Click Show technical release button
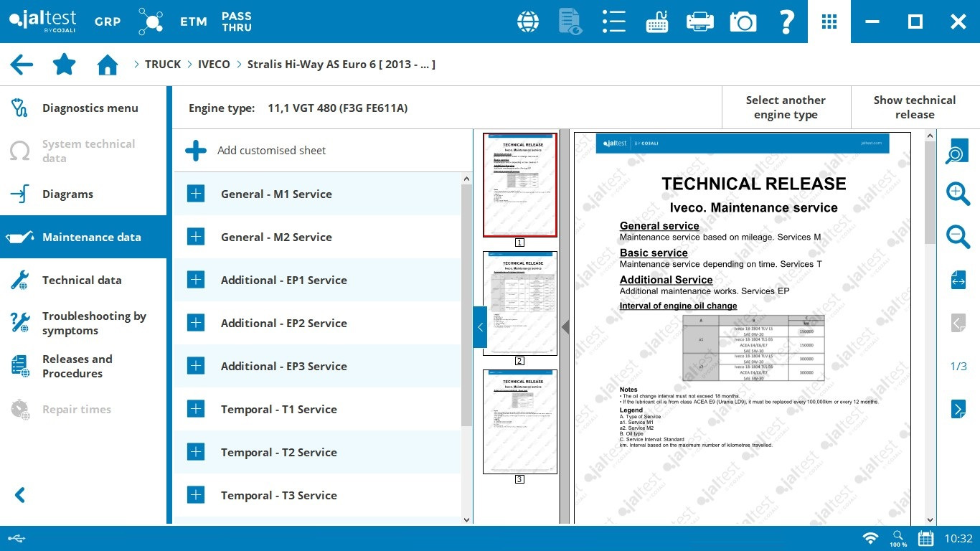This screenshot has width=980, height=551. 915,108
